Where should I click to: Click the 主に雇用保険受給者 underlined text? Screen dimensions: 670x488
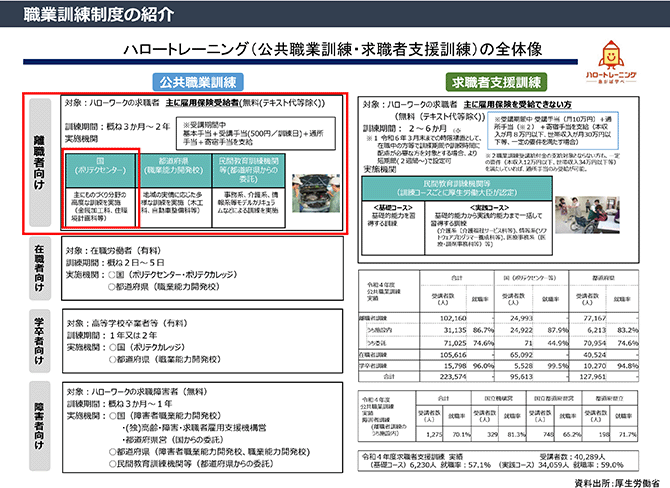[x=202, y=103]
